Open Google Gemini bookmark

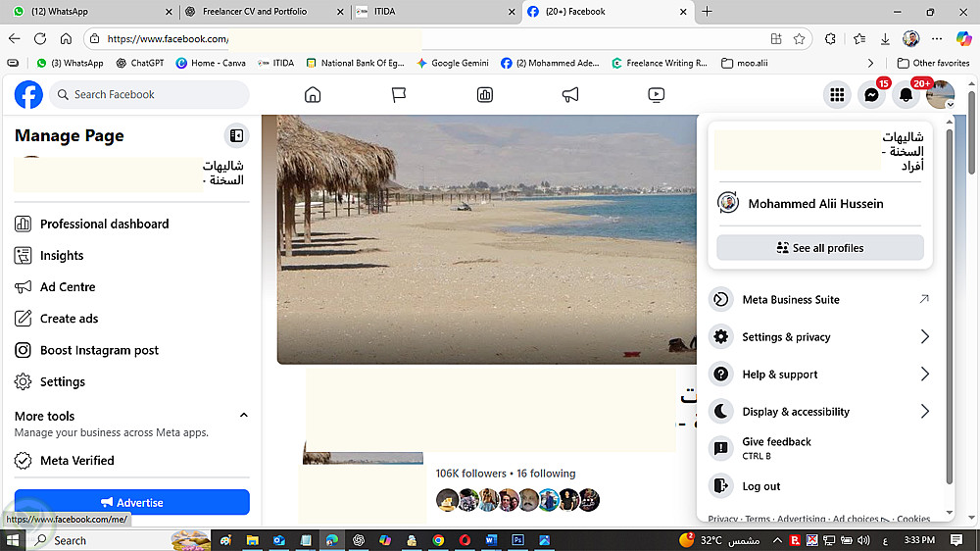pyautogui.click(x=453, y=63)
